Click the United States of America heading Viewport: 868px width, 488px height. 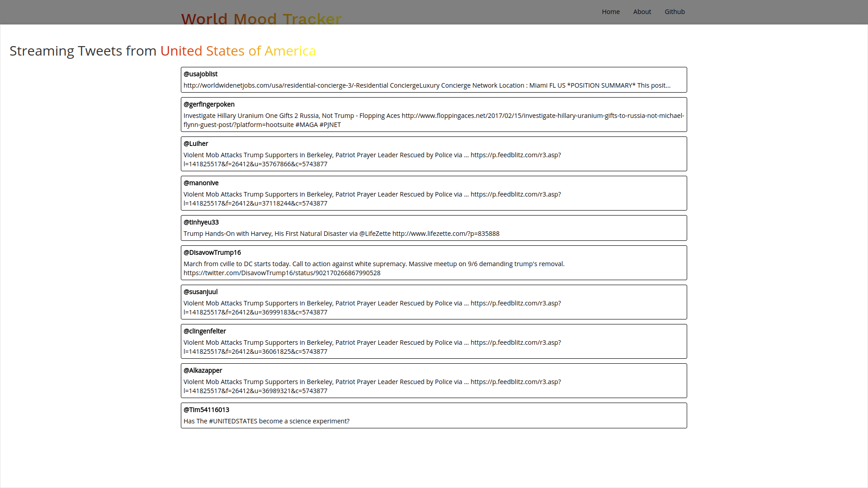click(x=238, y=51)
